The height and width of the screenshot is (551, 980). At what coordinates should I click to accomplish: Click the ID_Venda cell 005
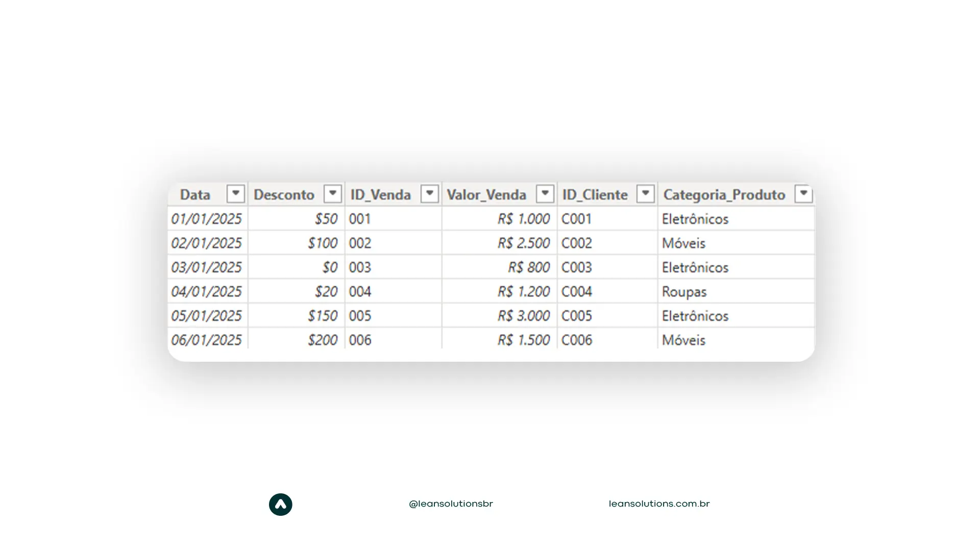394,315
